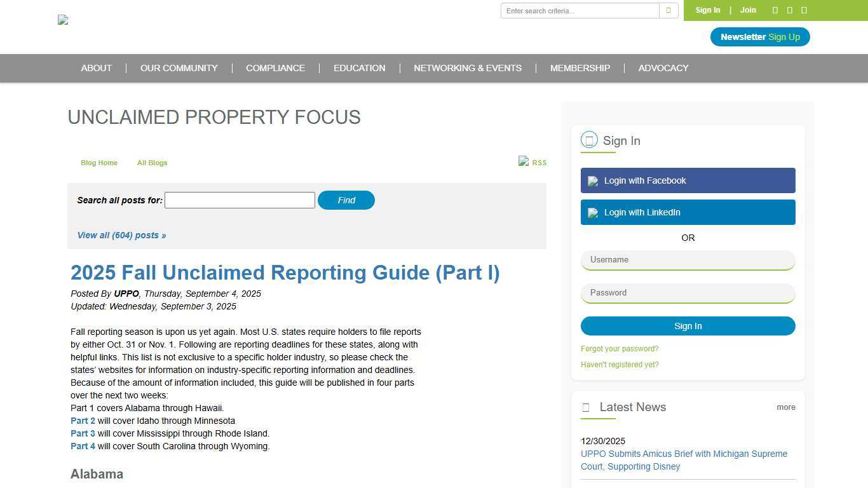This screenshot has height=488, width=868.
Task: View all 604 blog posts
Action: [121, 235]
